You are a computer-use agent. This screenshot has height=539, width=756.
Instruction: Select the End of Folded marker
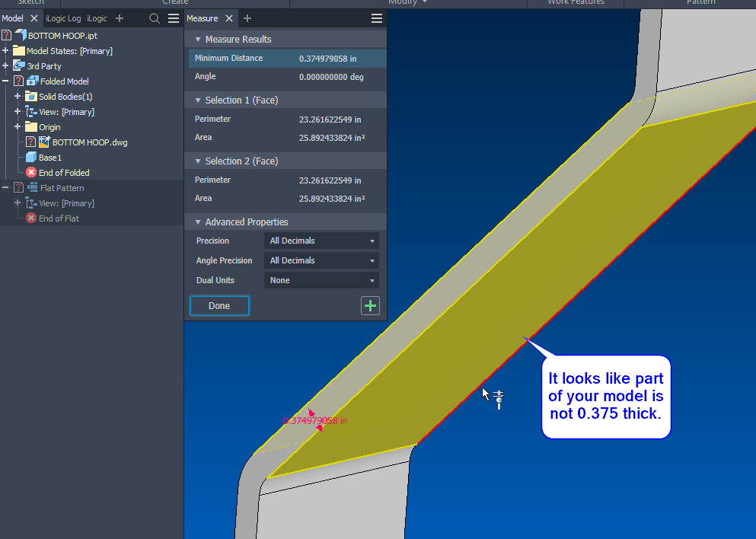coord(32,172)
